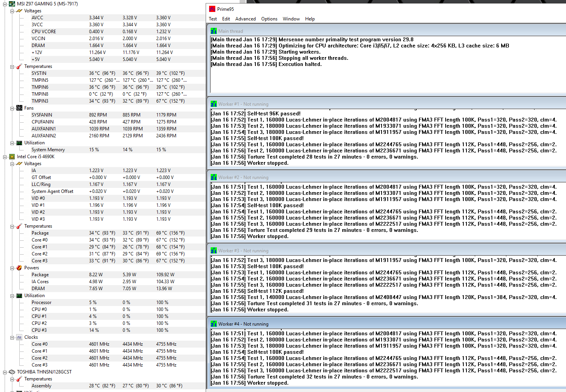566x392 pixels.
Task: Click 'Torture Test completed 31 tests' line
Action: click(x=314, y=303)
